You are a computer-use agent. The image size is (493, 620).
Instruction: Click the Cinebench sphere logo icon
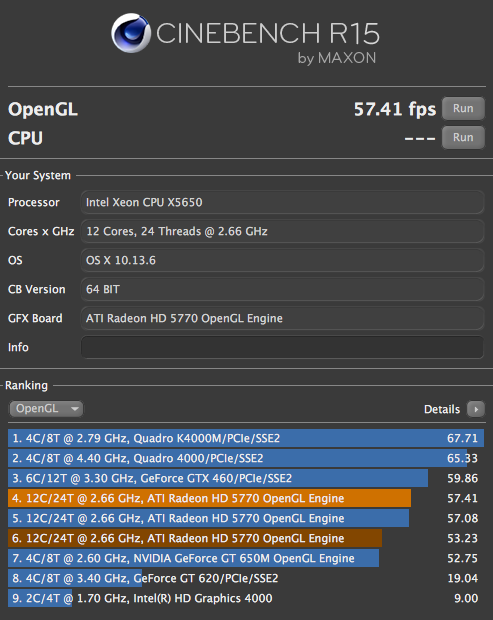131,33
